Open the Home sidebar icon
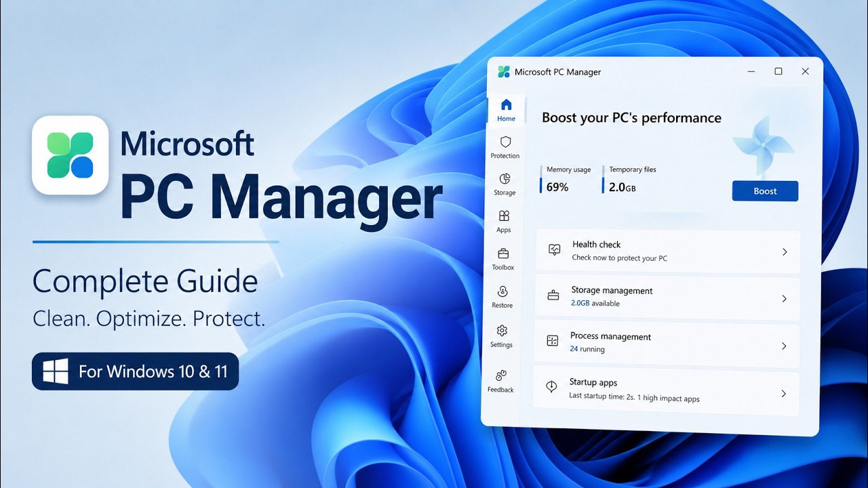 pyautogui.click(x=506, y=105)
